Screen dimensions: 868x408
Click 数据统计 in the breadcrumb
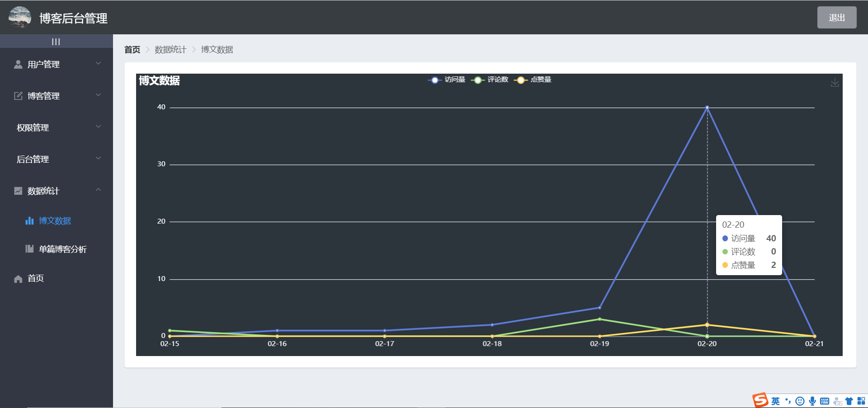coord(170,50)
